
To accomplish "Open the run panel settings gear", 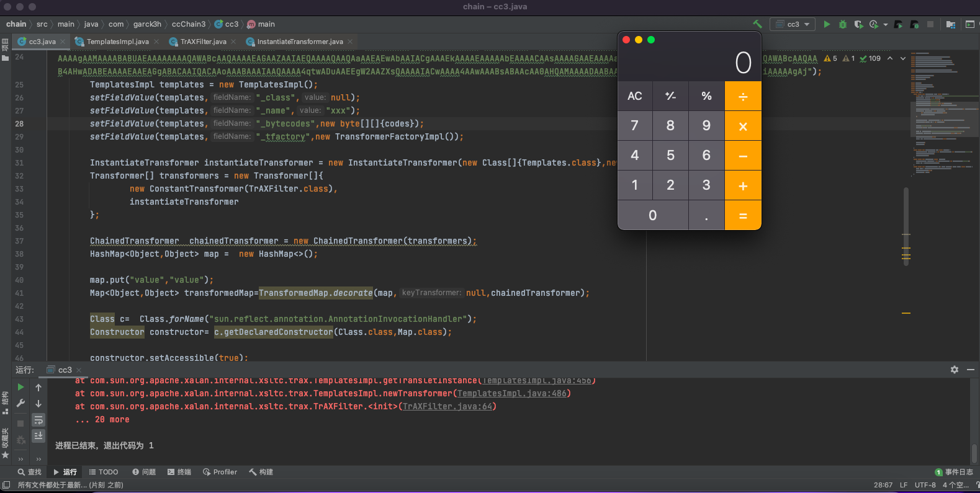I will [x=955, y=370].
